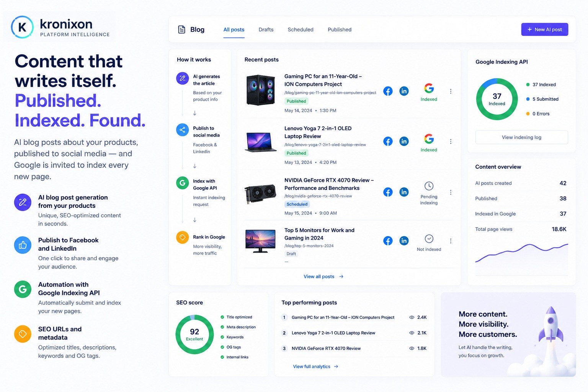Switch to the All posts tab
This screenshot has width=588, height=392.
[234, 29]
